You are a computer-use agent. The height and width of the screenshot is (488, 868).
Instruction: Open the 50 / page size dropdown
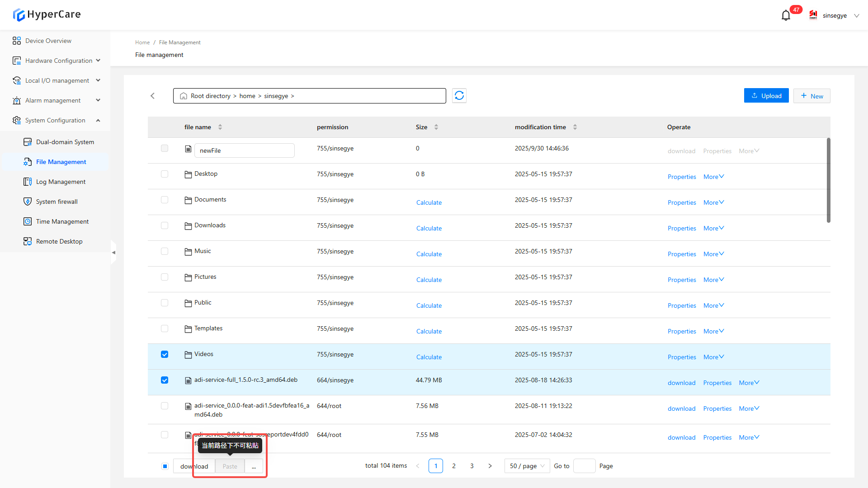(x=527, y=466)
